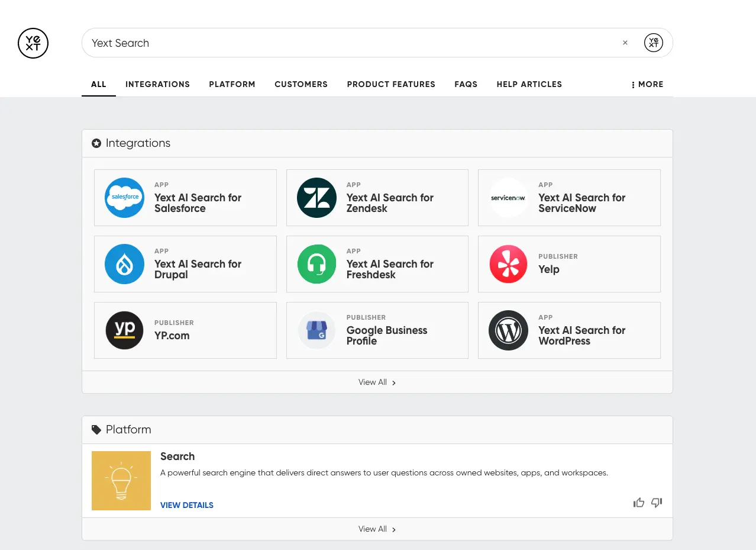
Task: Expand View All under Platform
Action: [377, 529]
